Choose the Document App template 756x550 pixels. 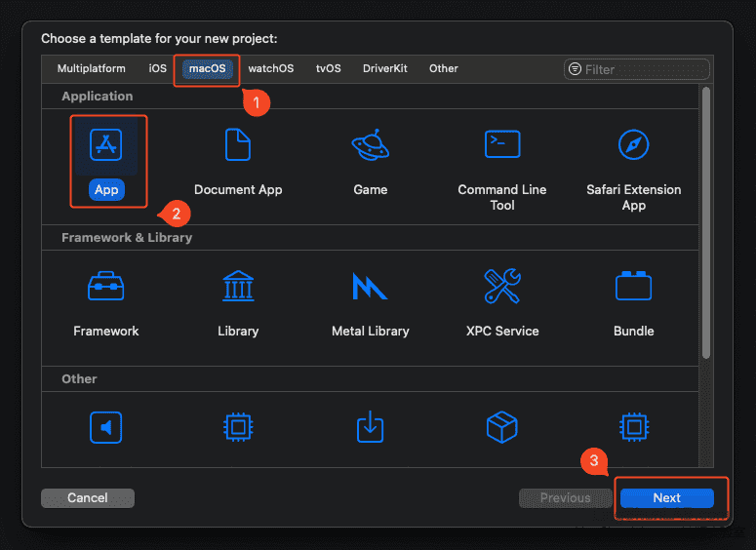click(238, 146)
